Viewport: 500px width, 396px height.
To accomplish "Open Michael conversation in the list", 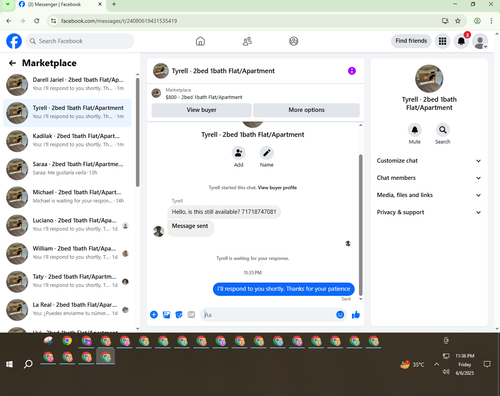I will tap(68, 197).
